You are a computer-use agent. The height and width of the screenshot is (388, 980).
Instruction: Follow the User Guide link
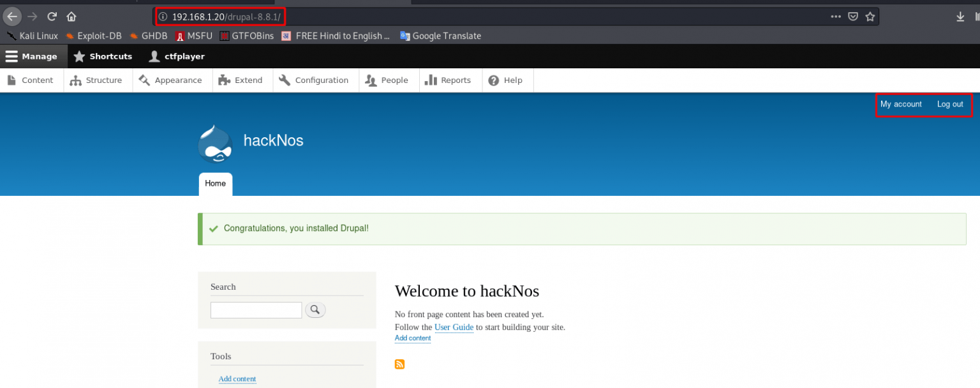coord(454,327)
